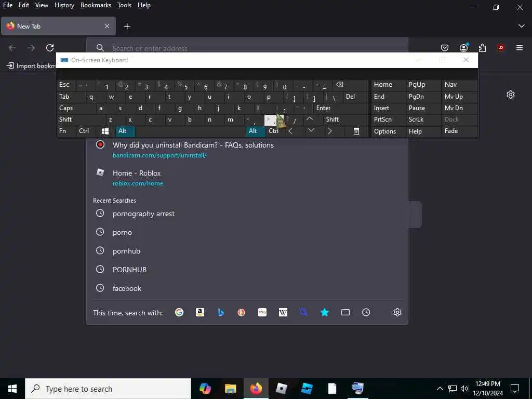The height and width of the screenshot is (399, 532).
Task: Search with DuckDuckGo this time
Action: tap(241, 312)
